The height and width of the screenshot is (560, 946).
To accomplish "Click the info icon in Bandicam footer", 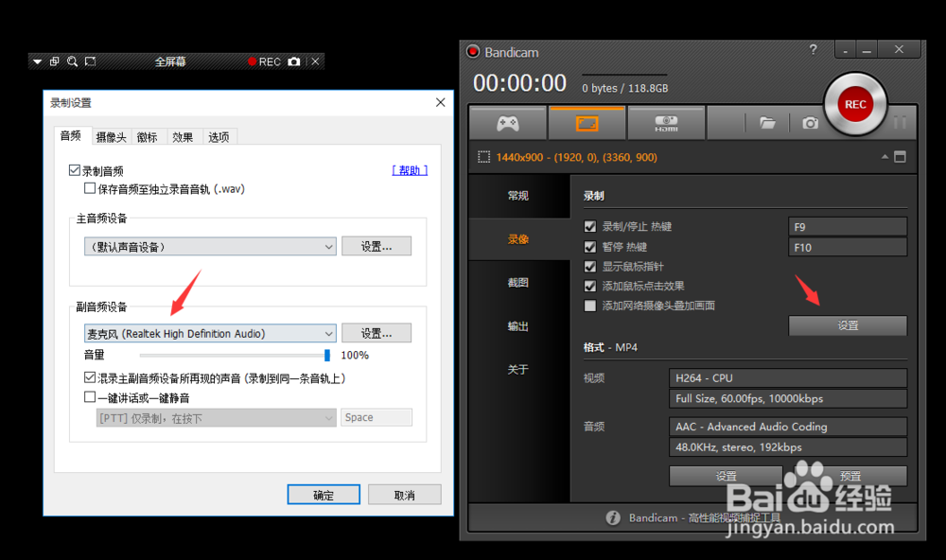I will click(x=612, y=517).
